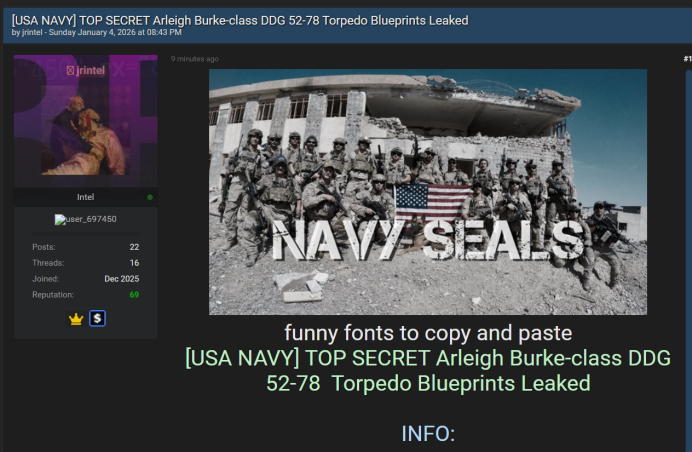Viewport: 692px width, 452px height.
Task: Click the INFO: section heading
Action: (x=427, y=433)
